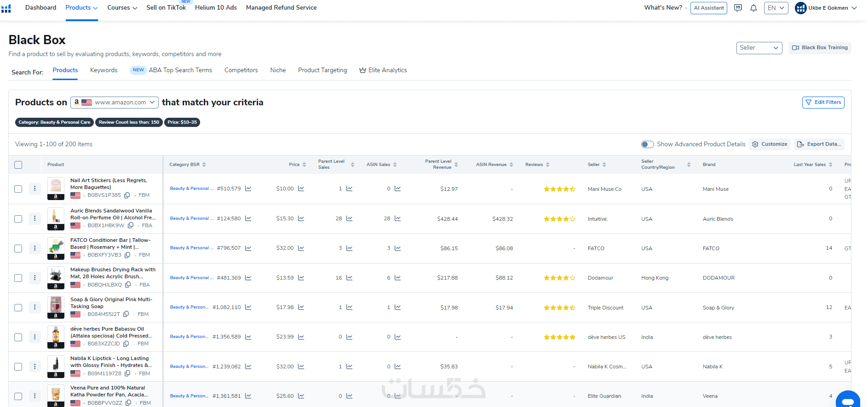Open Managed Refund Service
The width and height of the screenshot is (868, 407).
pos(282,8)
